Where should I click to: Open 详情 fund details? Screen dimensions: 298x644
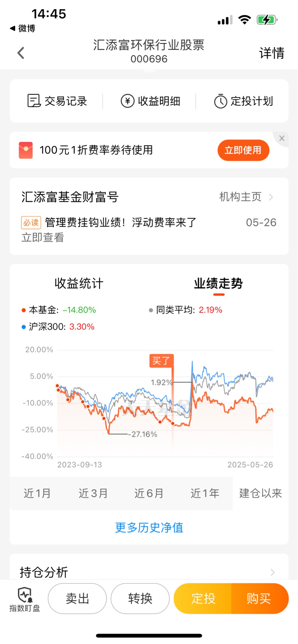272,53
